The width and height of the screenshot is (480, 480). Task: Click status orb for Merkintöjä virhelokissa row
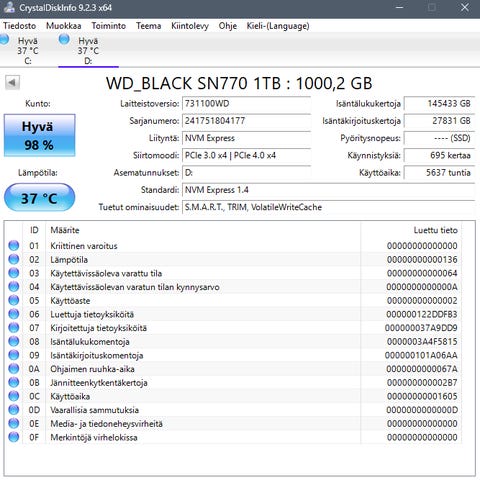click(x=14, y=437)
